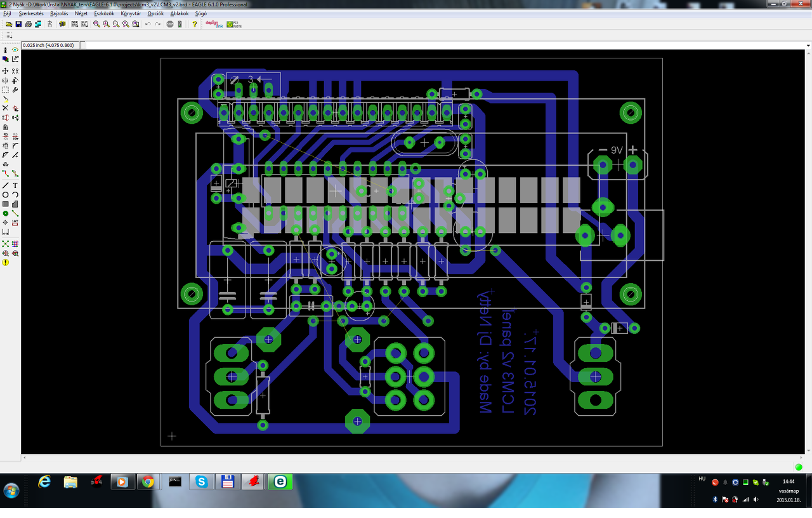Select the Info tool
The height and width of the screenshot is (518, 812).
point(6,50)
